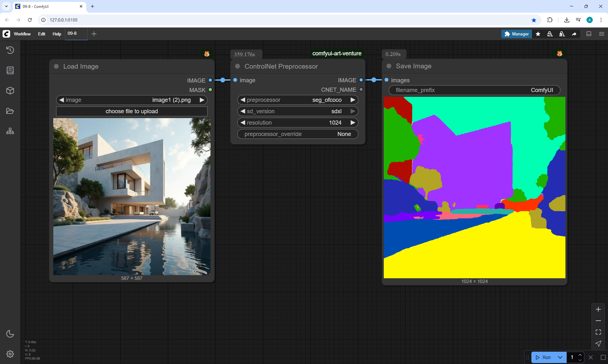Screen dimensions: 608x364
Task: Fit view to canvas icon
Action: tap(598, 332)
